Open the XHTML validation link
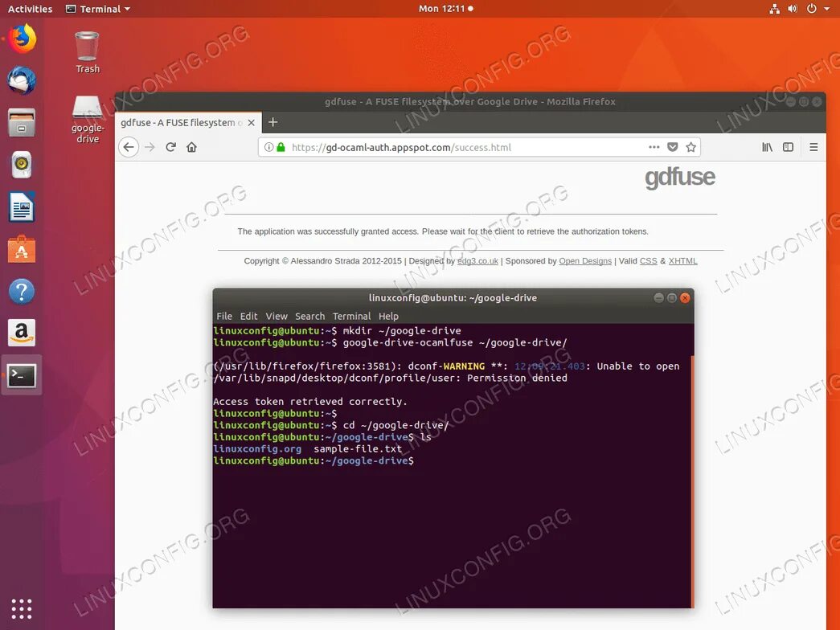The height and width of the screenshot is (630, 840). click(682, 261)
